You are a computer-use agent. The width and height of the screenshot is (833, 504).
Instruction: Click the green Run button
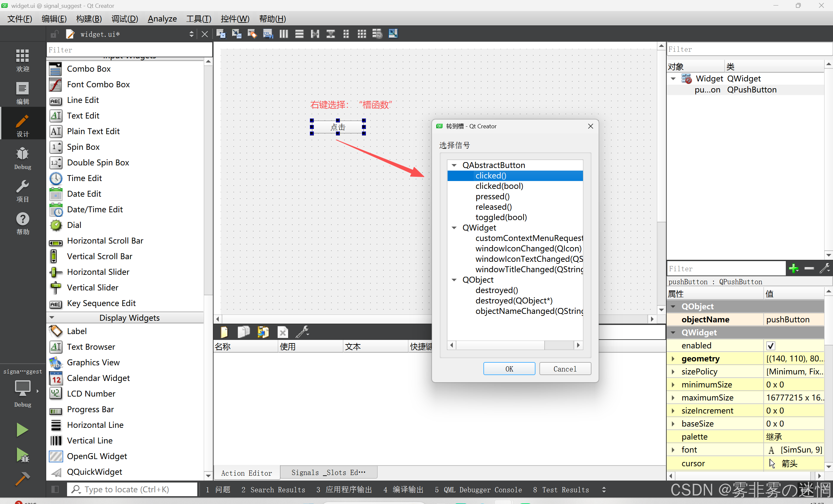point(22,430)
